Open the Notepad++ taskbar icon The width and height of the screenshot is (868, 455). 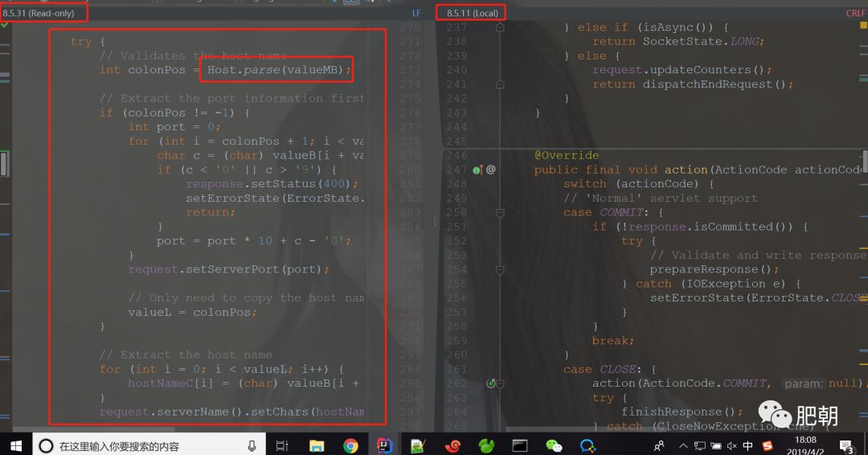click(418, 446)
